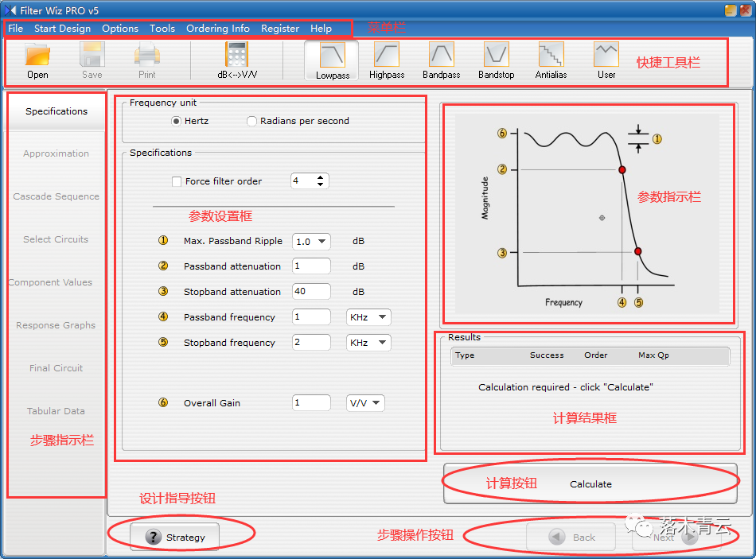Viewport: 756px width, 559px height.
Task: Expand the Max. Passband Ripple dropdown
Action: pos(322,241)
